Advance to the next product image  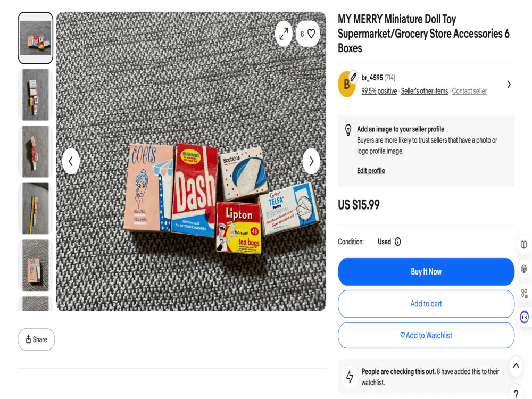coord(311,161)
